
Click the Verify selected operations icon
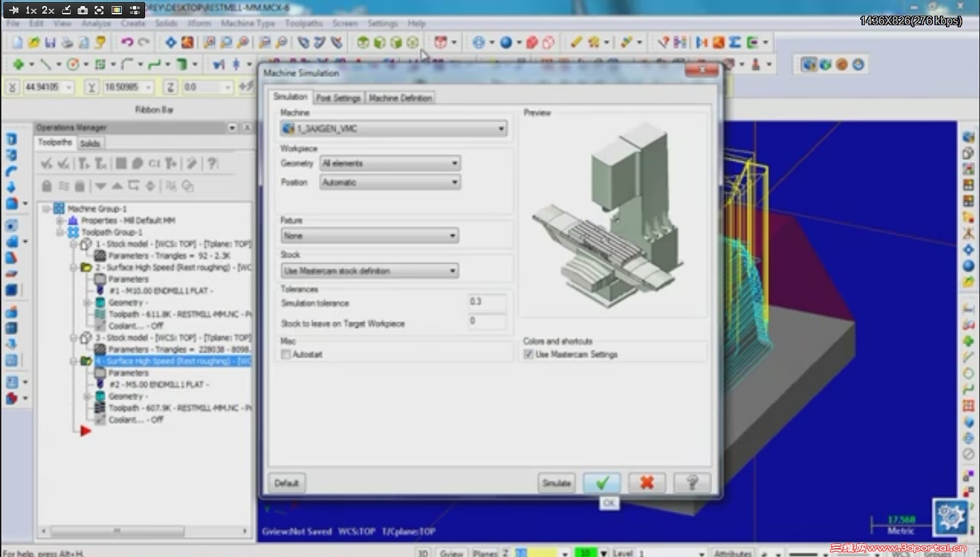pos(137,163)
